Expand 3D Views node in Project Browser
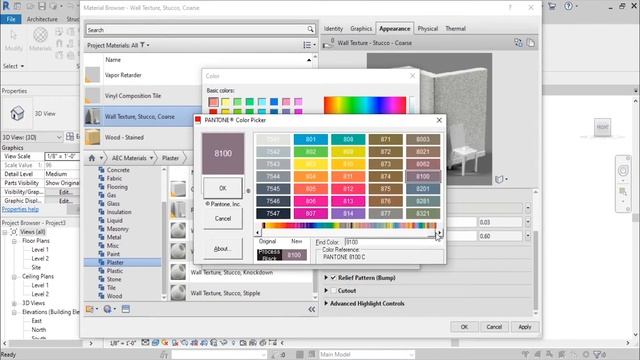This screenshot has height=360, width=640. [x=14, y=303]
